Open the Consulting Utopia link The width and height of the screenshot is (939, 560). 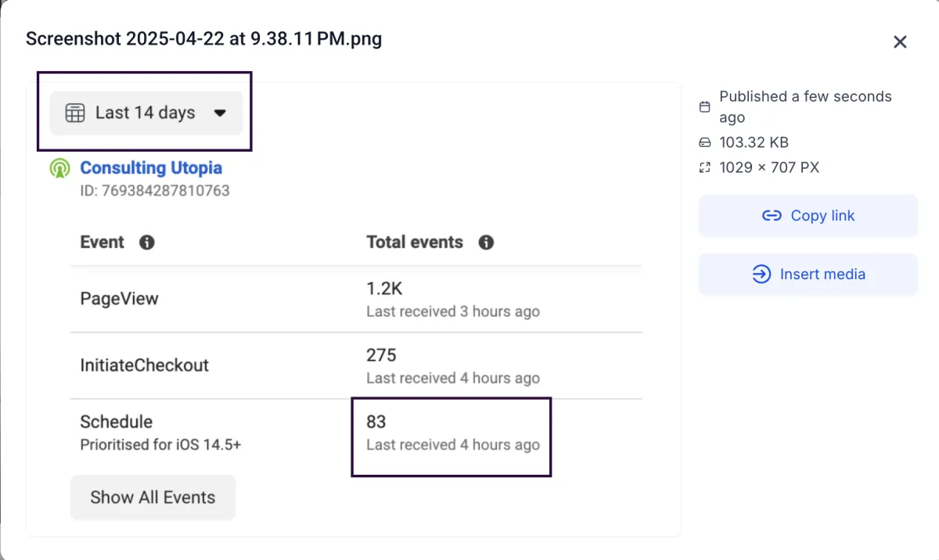151,167
